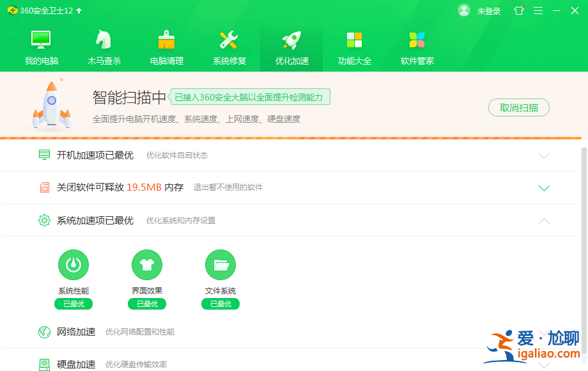
Task: Open the hamburger main menu
Action: point(539,10)
